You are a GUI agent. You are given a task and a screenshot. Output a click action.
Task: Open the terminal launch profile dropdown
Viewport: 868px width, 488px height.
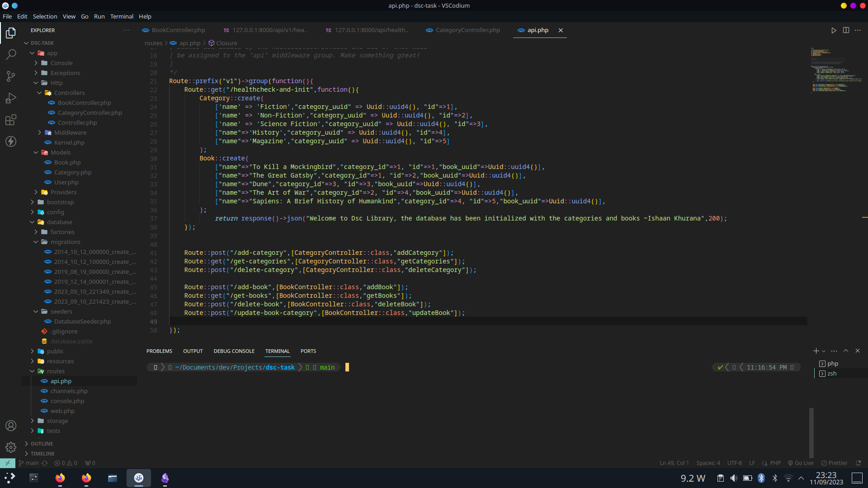(x=824, y=351)
